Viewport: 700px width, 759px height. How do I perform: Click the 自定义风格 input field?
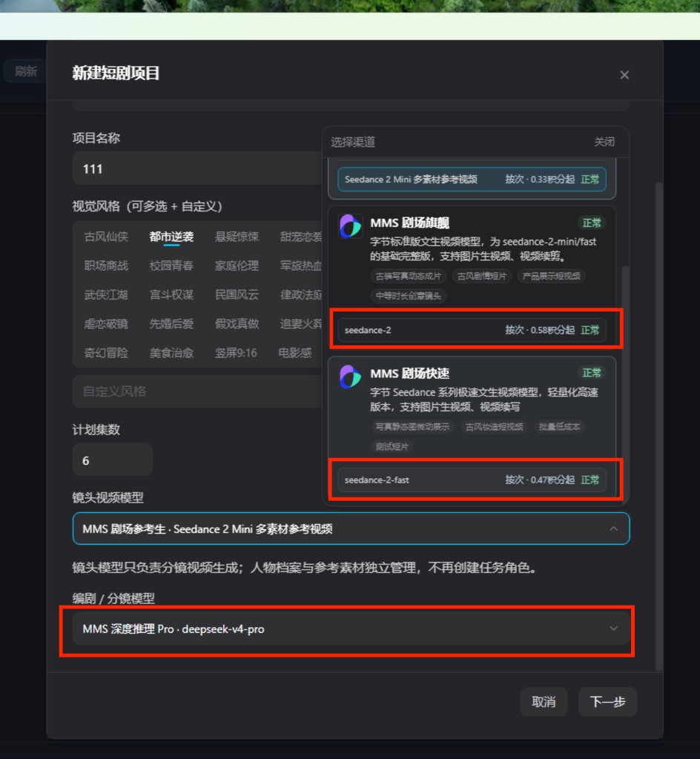(197, 391)
